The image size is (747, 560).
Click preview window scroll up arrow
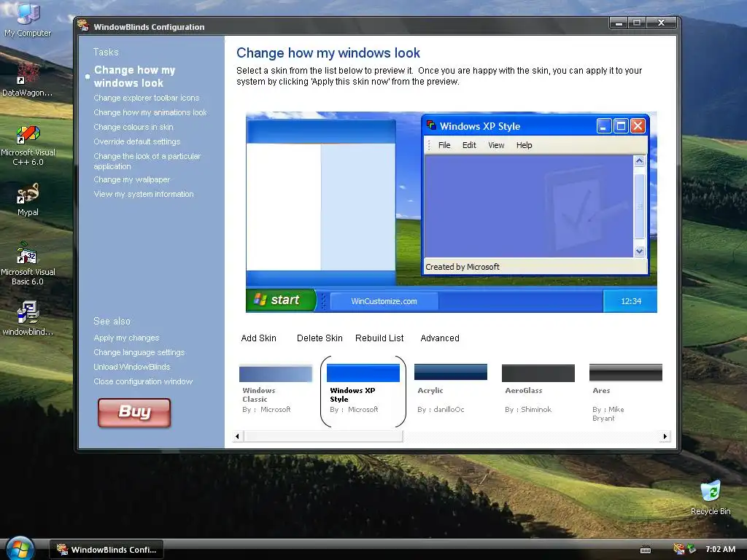(x=639, y=161)
